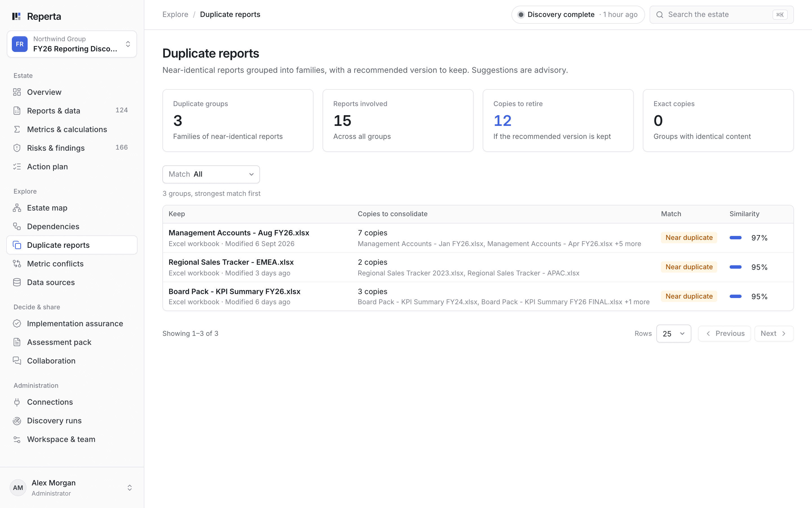Open the Assessment pack section

pos(72,342)
